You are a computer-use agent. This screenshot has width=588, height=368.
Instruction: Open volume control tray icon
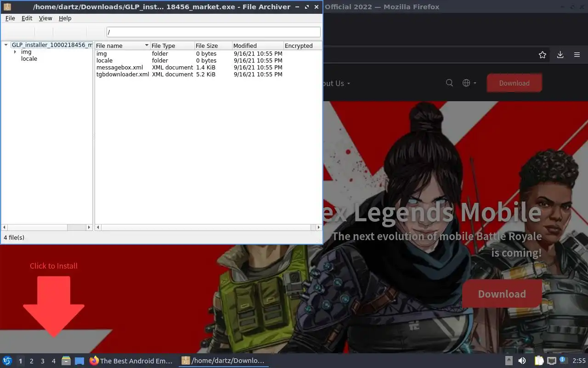522,361
